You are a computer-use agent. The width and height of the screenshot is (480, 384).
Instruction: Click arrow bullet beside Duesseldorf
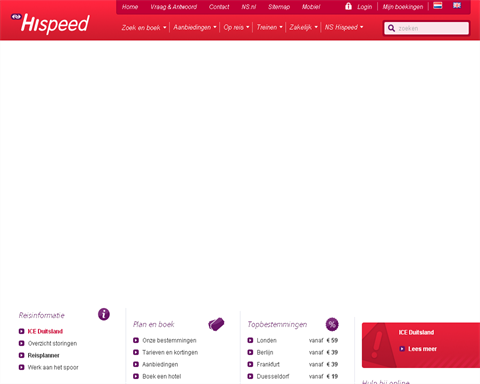[250, 376]
